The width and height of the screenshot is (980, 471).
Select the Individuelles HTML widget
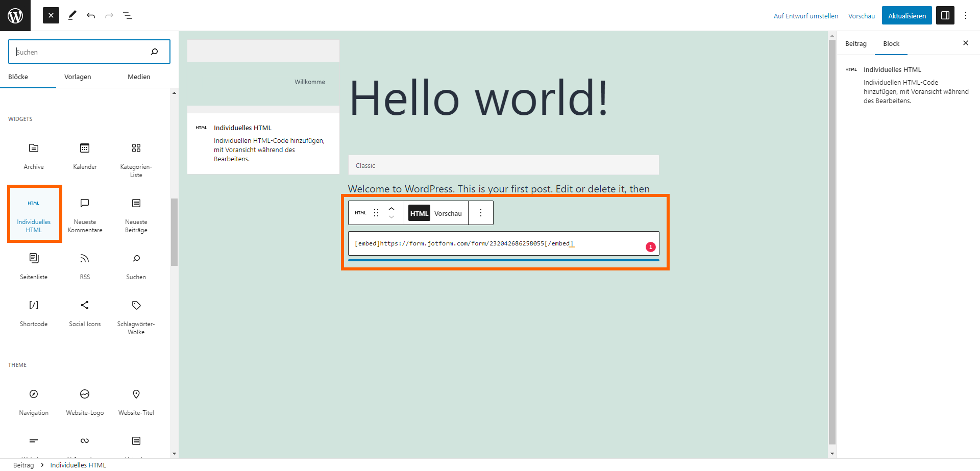34,214
